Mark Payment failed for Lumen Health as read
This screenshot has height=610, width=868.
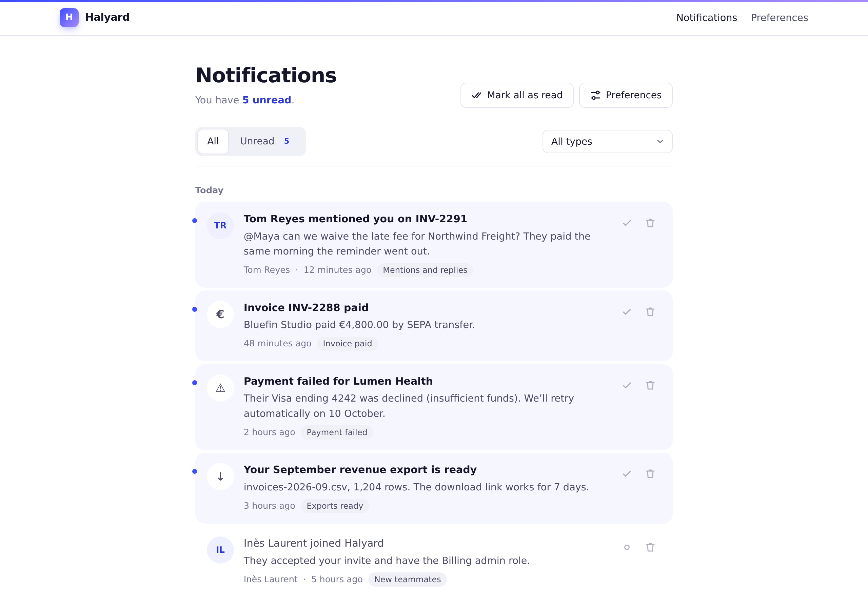627,385
